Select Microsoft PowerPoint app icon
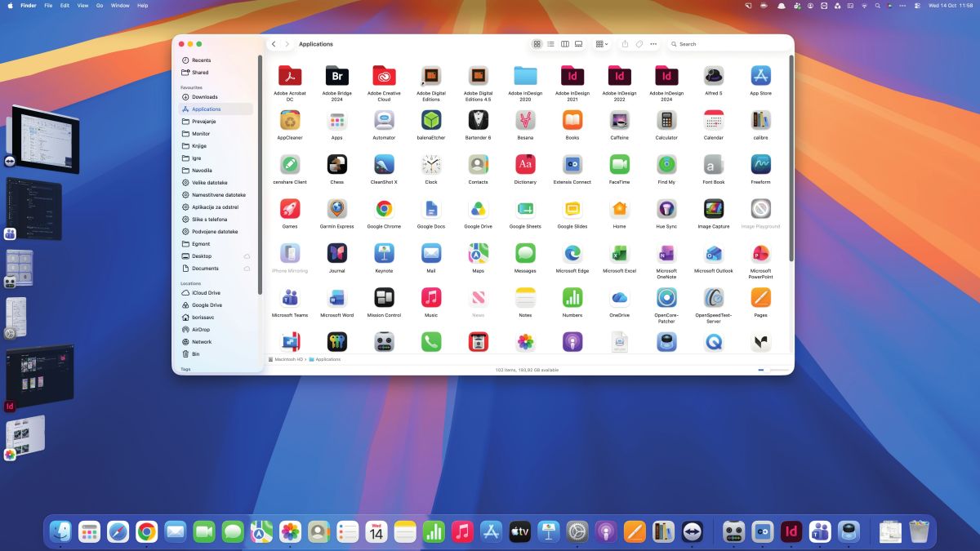Image resolution: width=980 pixels, height=551 pixels. (x=760, y=253)
